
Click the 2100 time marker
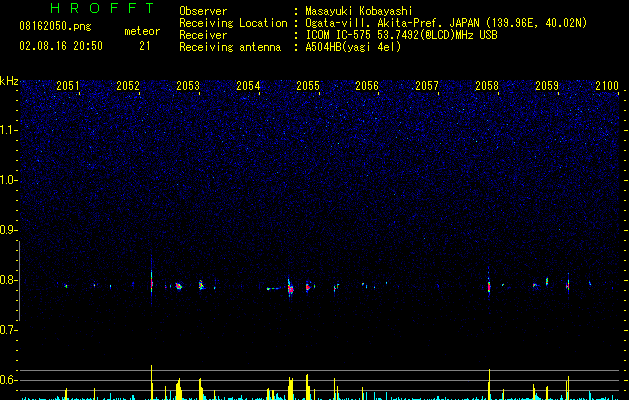coord(607,86)
